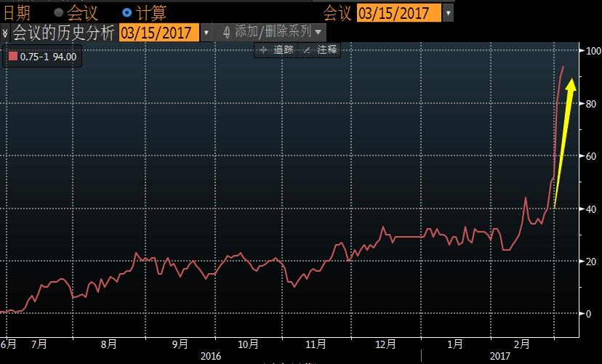The height and width of the screenshot is (364, 602).
Task: Click the pencil icon beside 注释
Action: (x=306, y=50)
